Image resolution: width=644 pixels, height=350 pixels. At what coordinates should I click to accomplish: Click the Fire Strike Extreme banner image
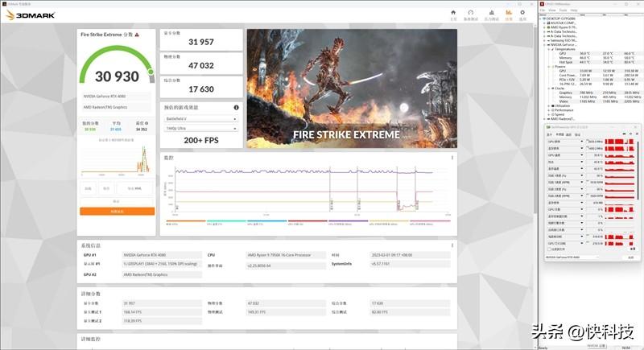[351, 87]
